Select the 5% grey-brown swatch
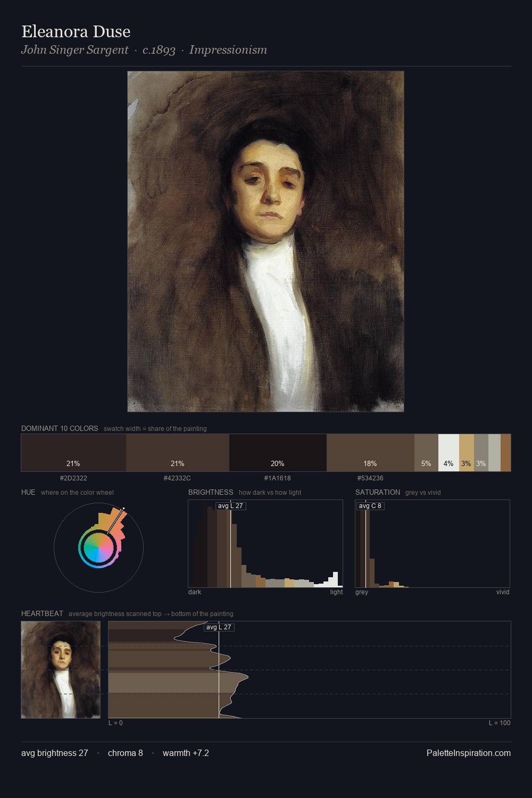 426,453
